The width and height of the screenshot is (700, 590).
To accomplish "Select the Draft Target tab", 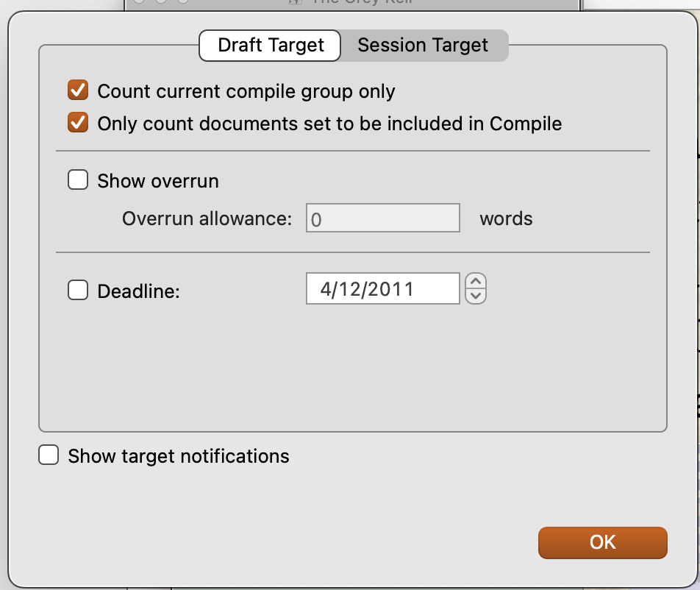I will point(270,45).
